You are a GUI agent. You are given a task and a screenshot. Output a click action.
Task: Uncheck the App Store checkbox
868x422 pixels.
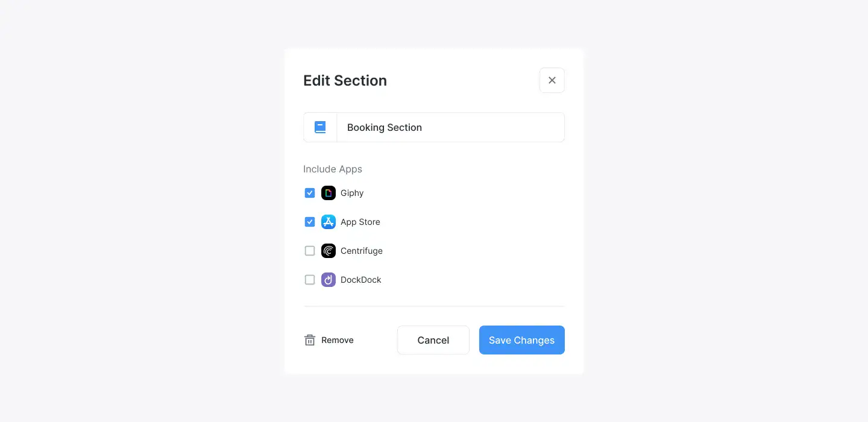(x=310, y=222)
